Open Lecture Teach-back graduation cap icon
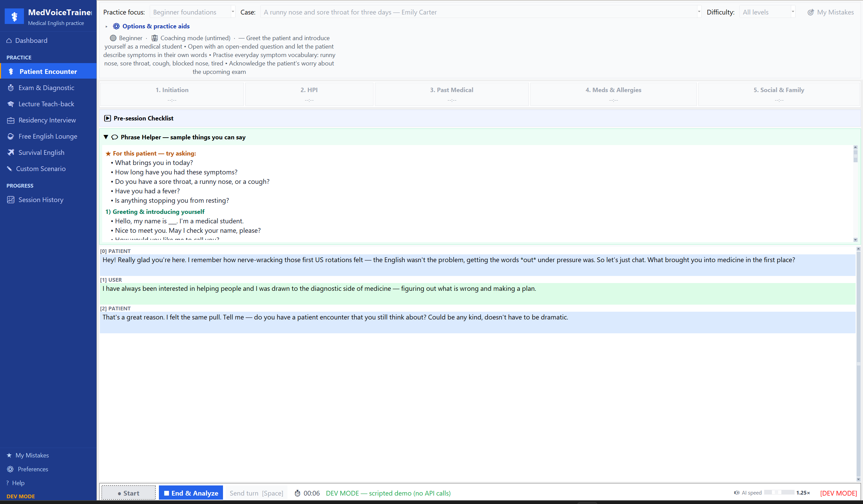Image resolution: width=863 pixels, height=504 pixels. (10, 104)
